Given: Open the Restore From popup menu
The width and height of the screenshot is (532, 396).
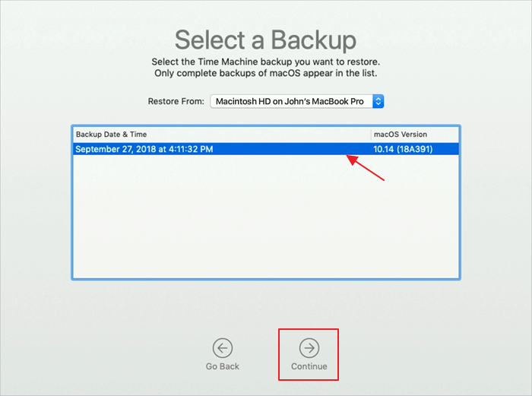Looking at the screenshot, I should tap(297, 101).
